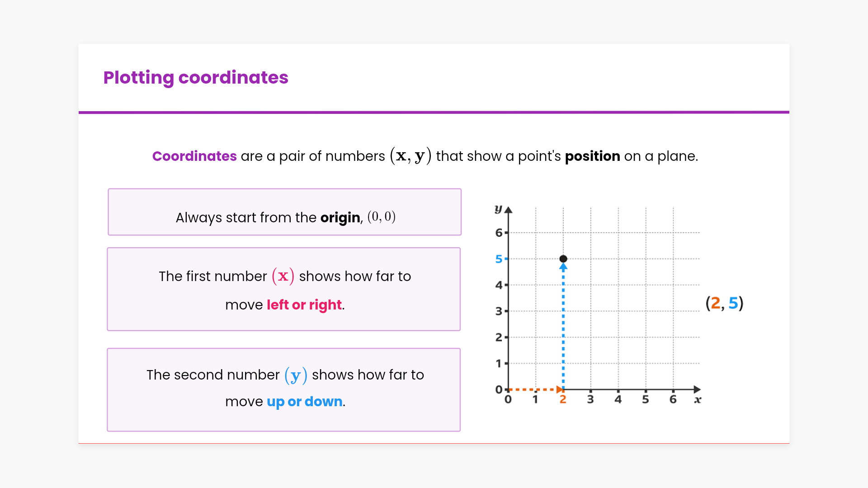Click the y-axis arrow tip at top
This screenshot has width=868, height=488.
click(508, 210)
